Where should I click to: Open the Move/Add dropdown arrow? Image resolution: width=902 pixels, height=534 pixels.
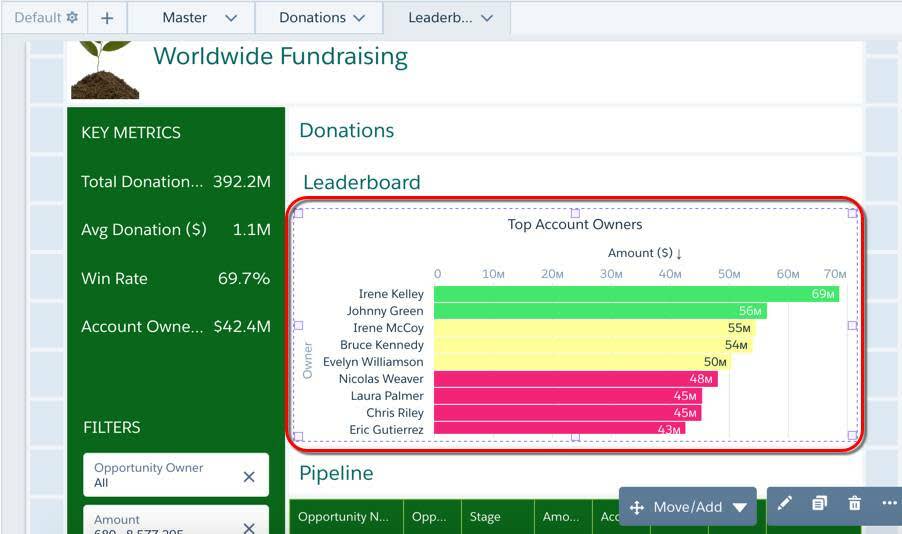click(x=740, y=508)
